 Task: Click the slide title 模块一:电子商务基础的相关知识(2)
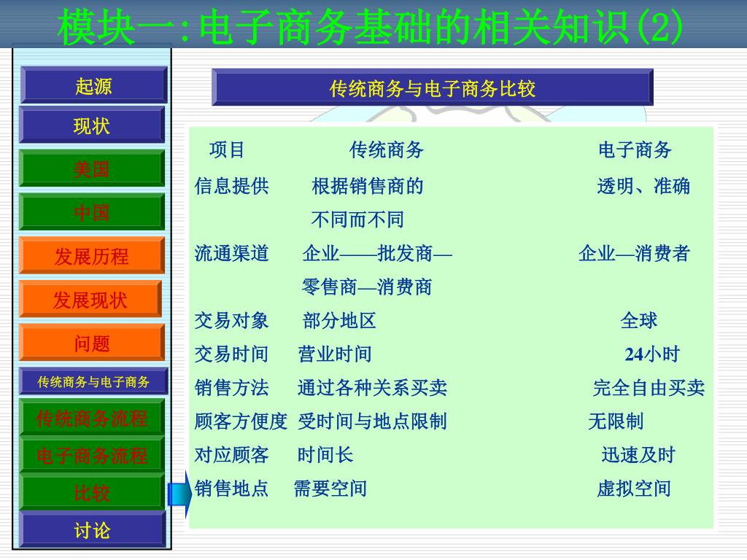[x=370, y=27]
